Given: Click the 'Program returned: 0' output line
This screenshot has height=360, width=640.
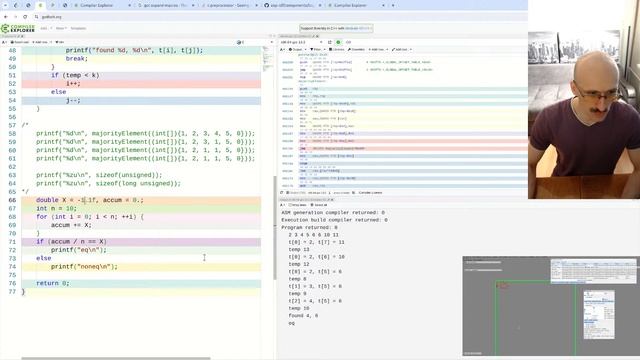Looking at the screenshot, I should [309, 227].
